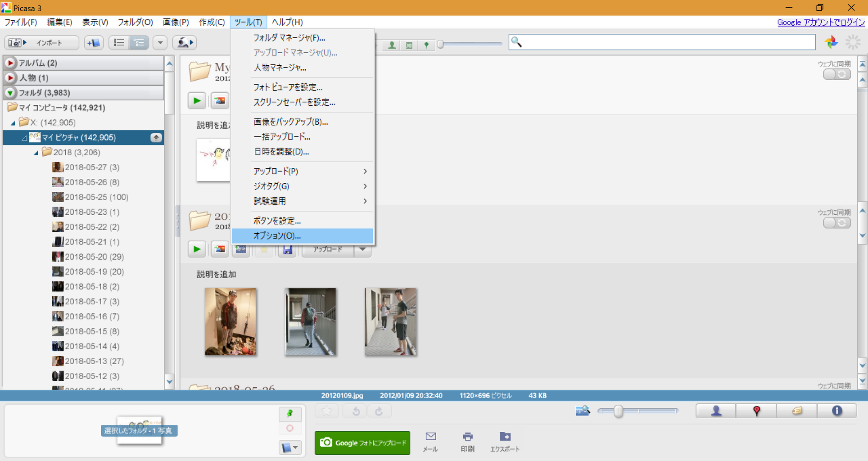Choose Folder Manager (フォルダ マネージャ) entry
The width and height of the screenshot is (868, 461).
[x=302, y=38]
